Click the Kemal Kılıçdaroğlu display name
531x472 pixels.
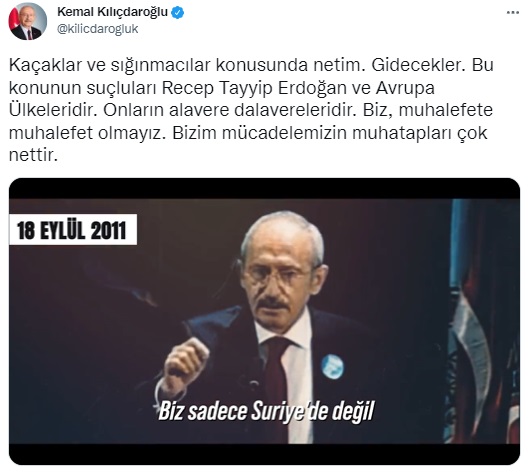[x=112, y=12]
